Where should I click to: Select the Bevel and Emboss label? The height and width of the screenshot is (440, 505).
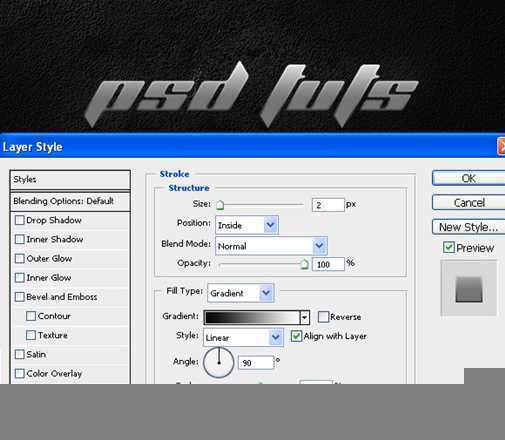[62, 297]
